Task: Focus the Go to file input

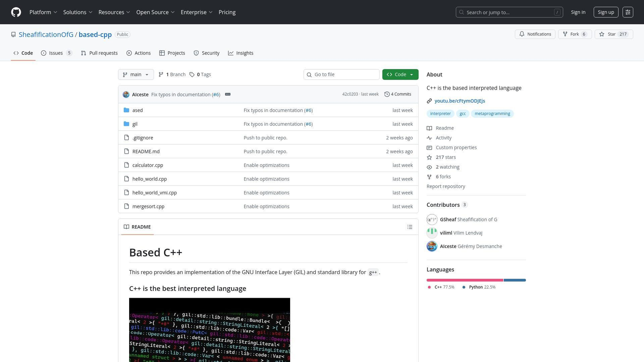Action: pos(341,74)
